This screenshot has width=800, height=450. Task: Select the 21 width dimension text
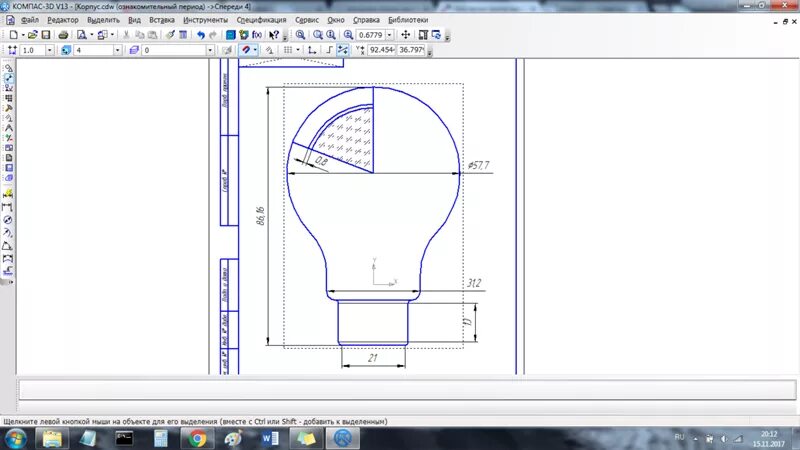point(373,358)
